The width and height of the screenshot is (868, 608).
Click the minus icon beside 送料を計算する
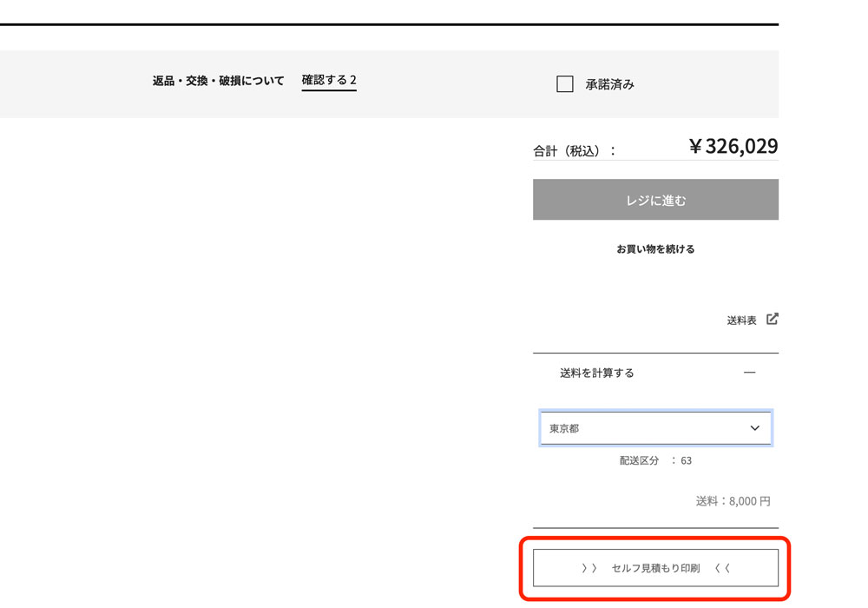pyautogui.click(x=749, y=373)
